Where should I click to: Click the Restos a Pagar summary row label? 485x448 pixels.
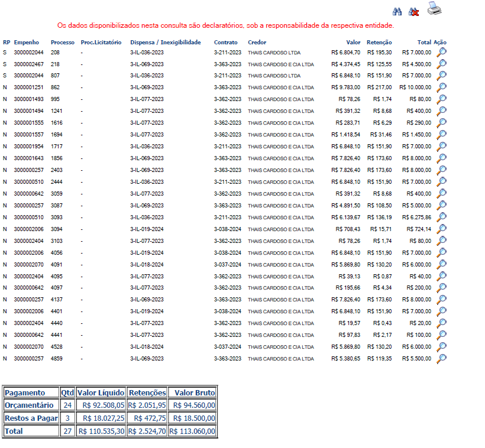tap(31, 418)
